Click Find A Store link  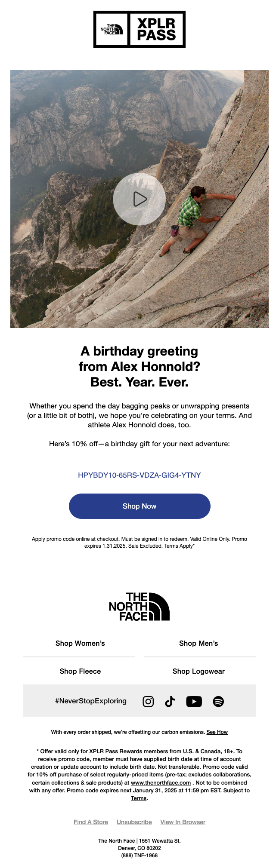click(x=91, y=822)
